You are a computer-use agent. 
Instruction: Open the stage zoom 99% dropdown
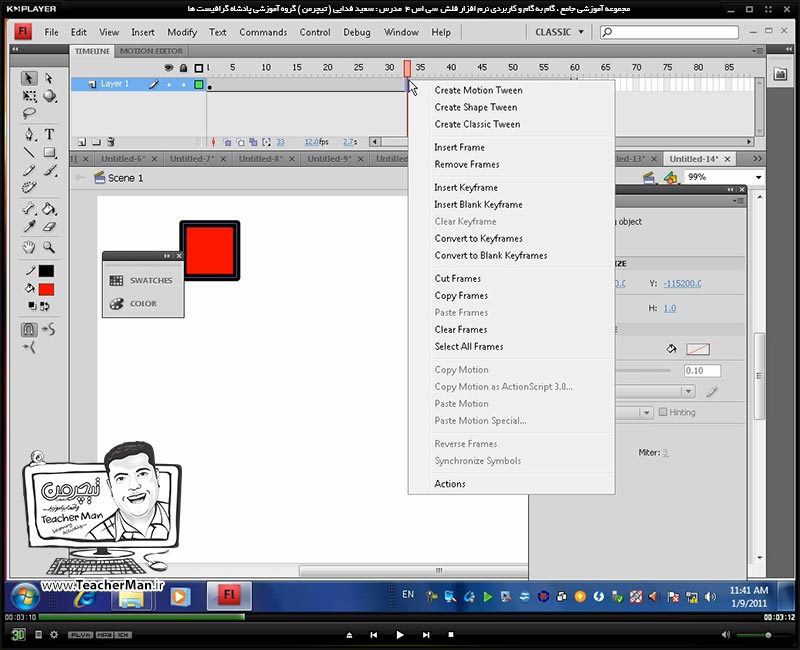[x=759, y=177]
